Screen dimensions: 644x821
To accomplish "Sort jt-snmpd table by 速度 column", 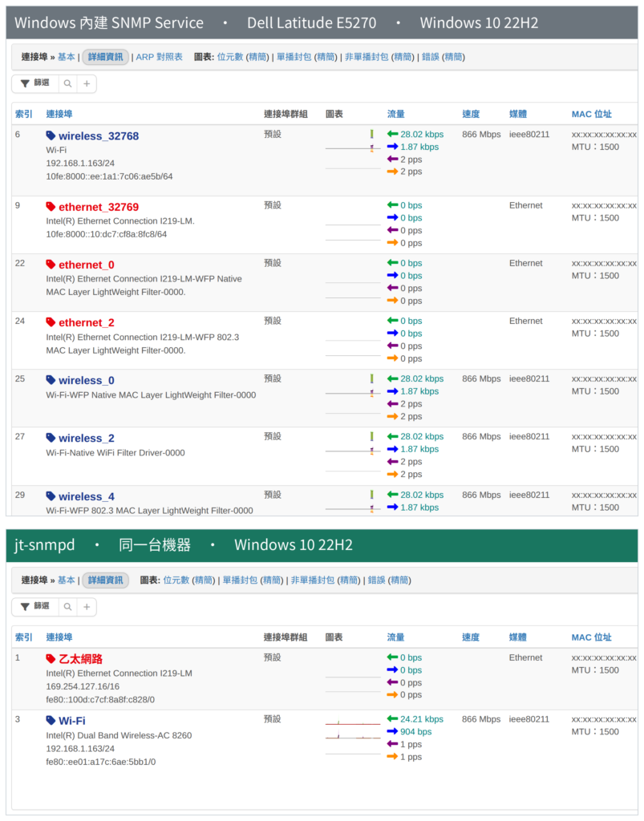I will point(471,637).
